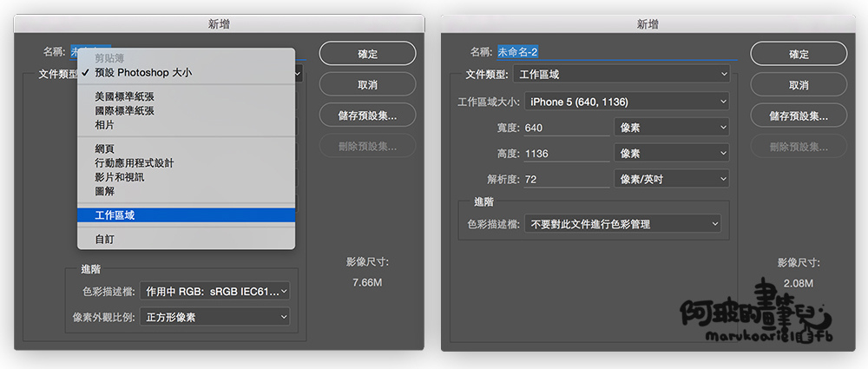
Task: Pick 行動應用程式設計 from the dropdown menu
Action: 135,163
